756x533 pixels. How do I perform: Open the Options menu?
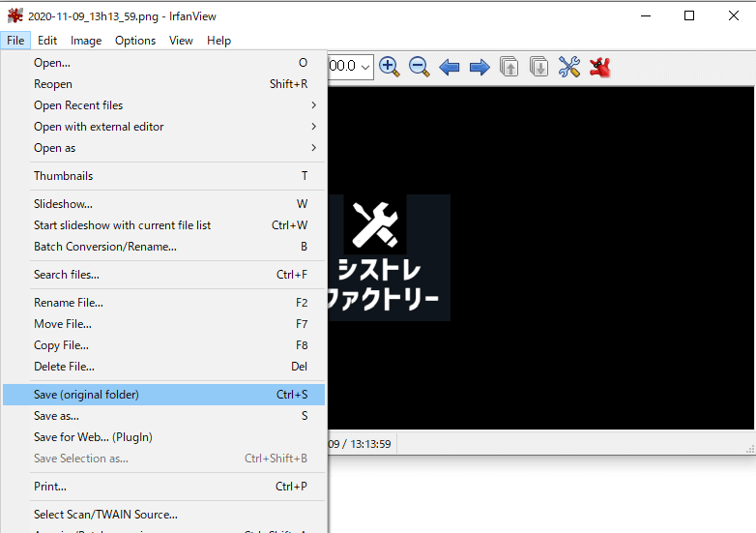pyautogui.click(x=135, y=41)
